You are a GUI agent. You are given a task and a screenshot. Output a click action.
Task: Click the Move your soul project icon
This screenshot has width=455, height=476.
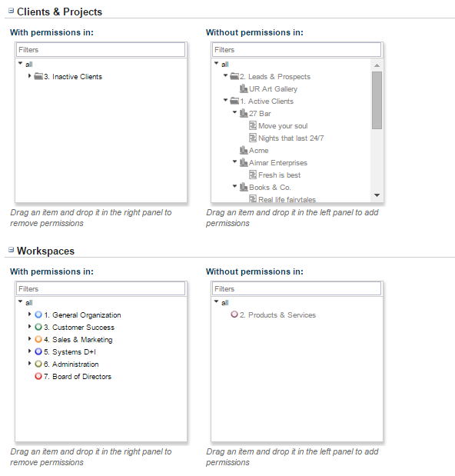point(253,125)
